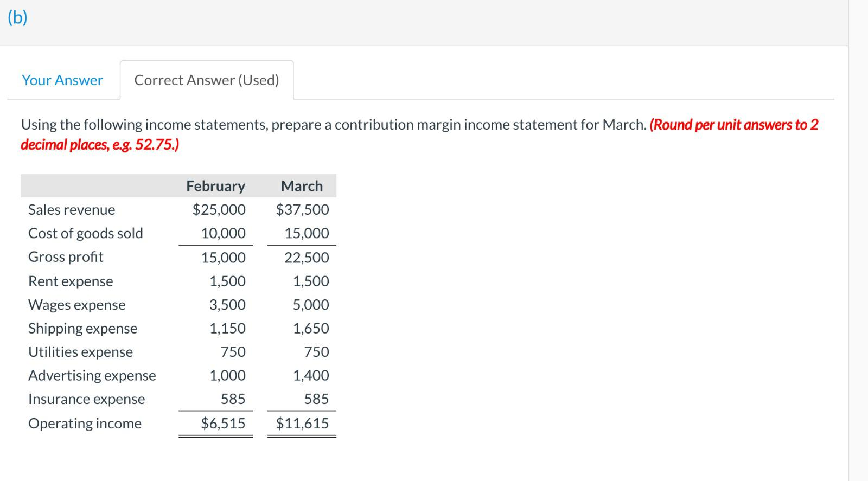Click March gross profit 22,500
The image size is (868, 481).
307,258
